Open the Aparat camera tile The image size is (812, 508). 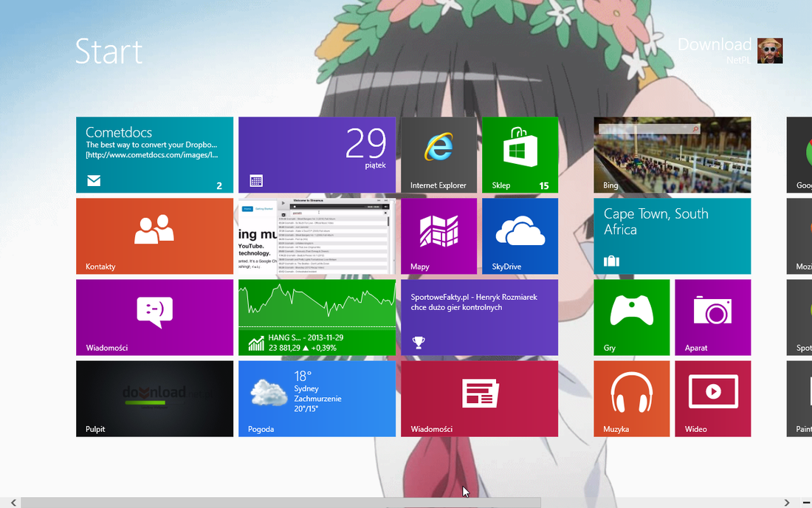(713, 317)
